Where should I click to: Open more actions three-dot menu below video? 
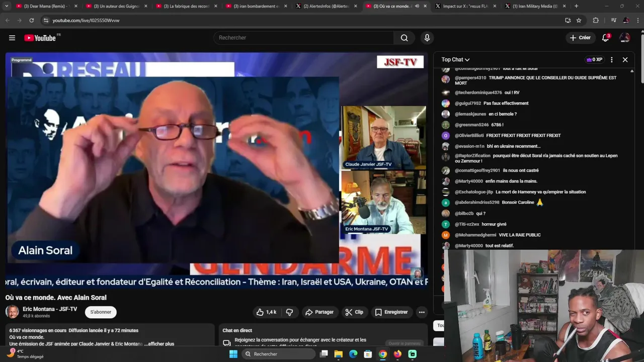422,312
